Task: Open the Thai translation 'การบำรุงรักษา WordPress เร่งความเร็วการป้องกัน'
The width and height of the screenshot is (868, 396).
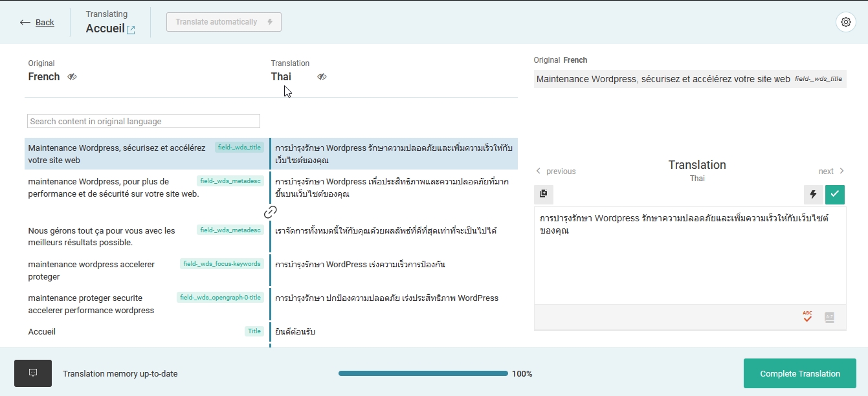Action: 360,265
